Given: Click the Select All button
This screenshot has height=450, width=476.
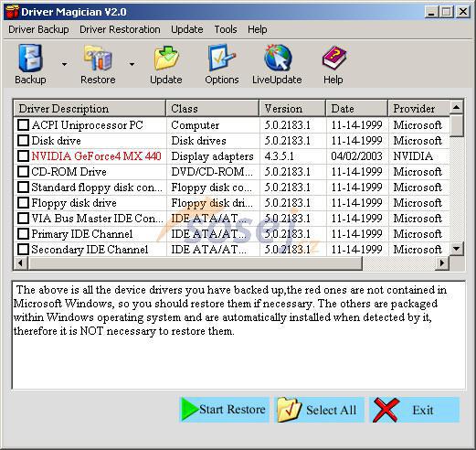Looking at the screenshot, I should point(319,410).
